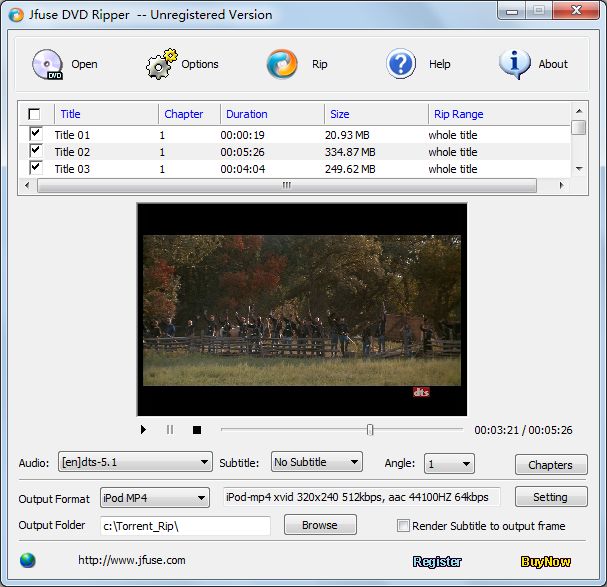Toggle the select-all checkbox in table header
The image size is (607, 587).
pyautogui.click(x=34, y=114)
